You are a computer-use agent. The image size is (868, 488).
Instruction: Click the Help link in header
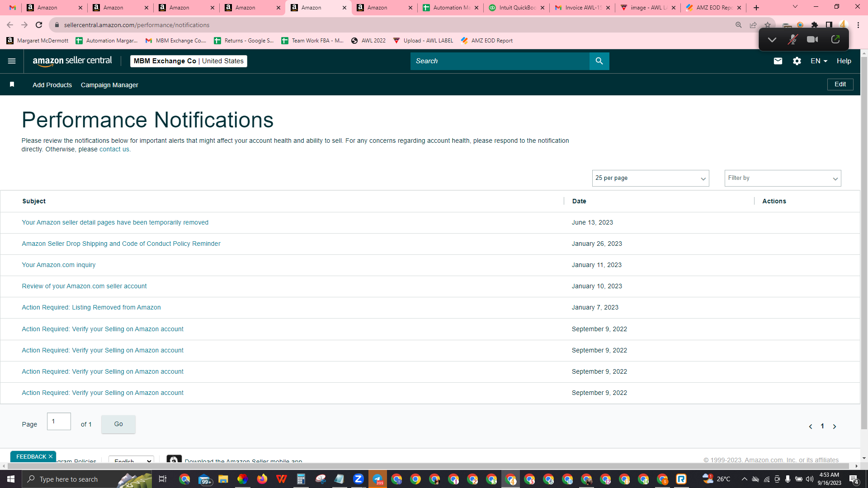pos(844,61)
